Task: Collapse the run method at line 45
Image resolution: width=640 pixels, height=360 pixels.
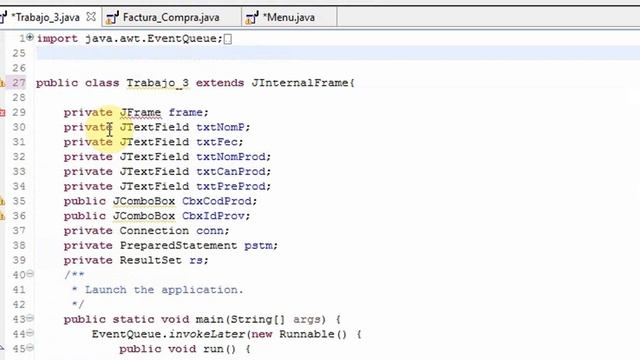Action: (x=30, y=348)
